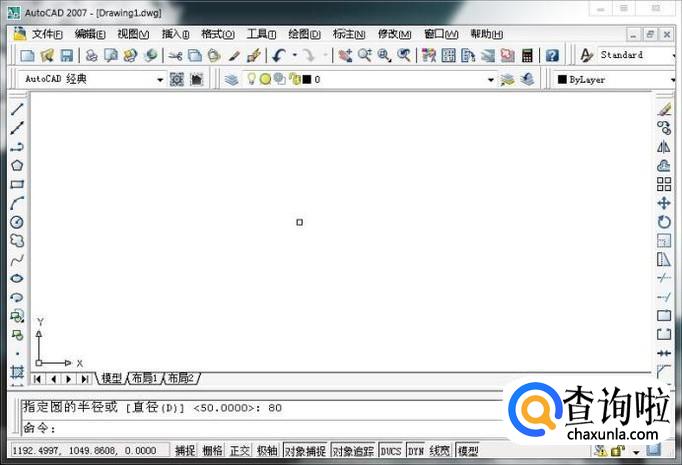Open the 视图(V) menu
The width and height of the screenshot is (682, 465).
(x=133, y=34)
